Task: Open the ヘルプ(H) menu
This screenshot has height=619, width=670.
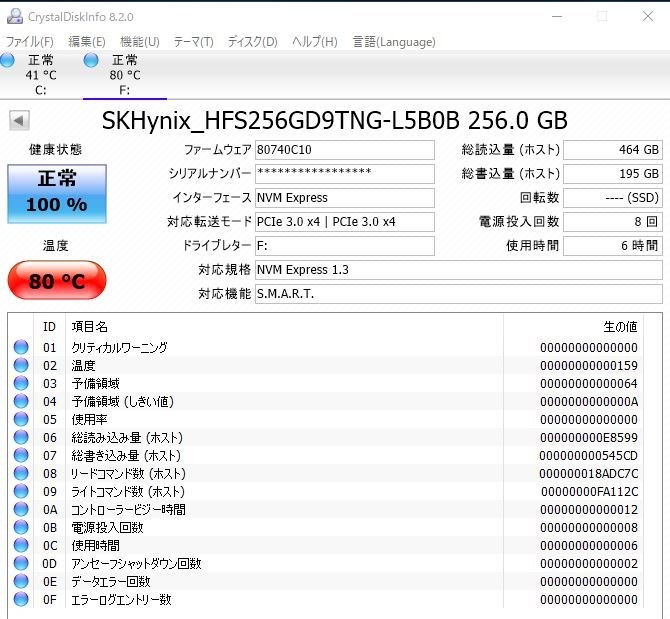Action: pyautogui.click(x=315, y=42)
